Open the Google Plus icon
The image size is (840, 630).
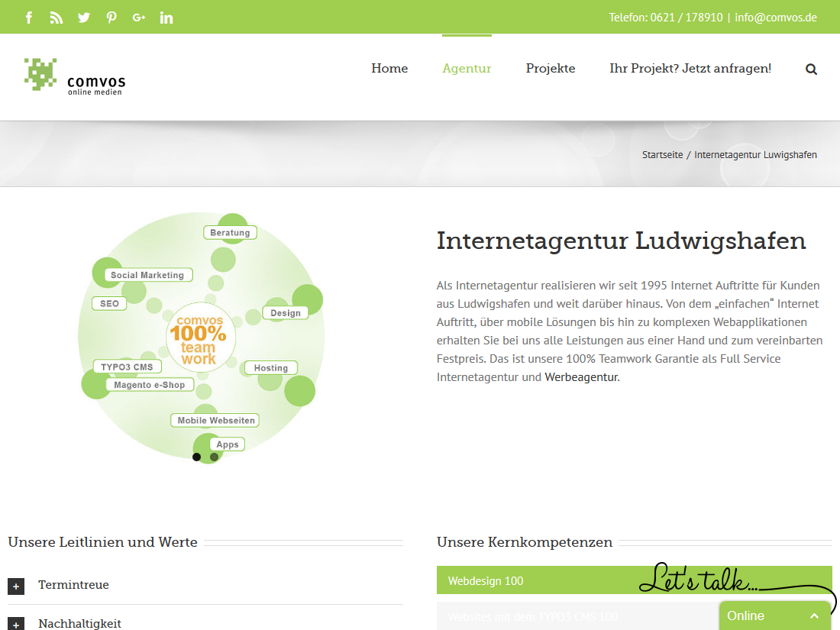[139, 18]
